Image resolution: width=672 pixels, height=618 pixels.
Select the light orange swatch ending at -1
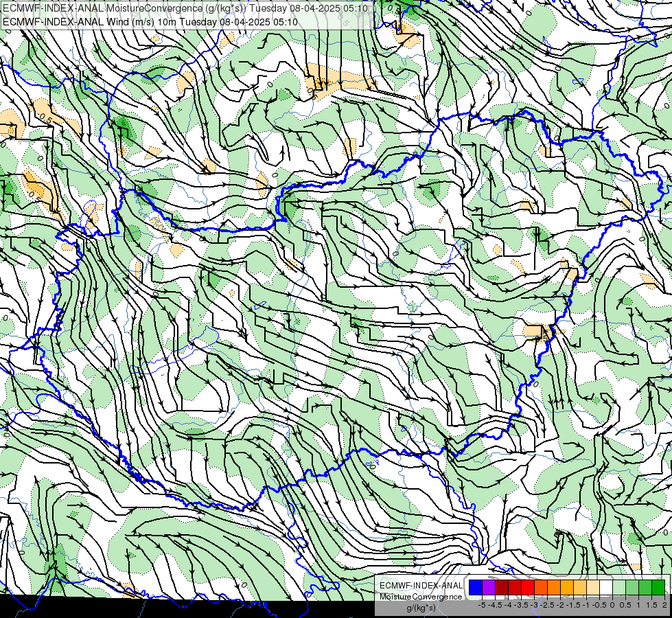(x=580, y=587)
